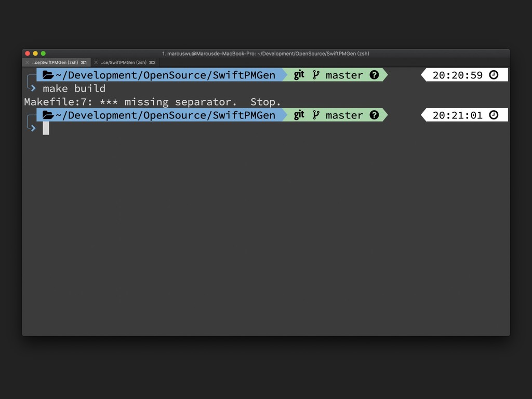Click the green zoom window button

point(43,54)
